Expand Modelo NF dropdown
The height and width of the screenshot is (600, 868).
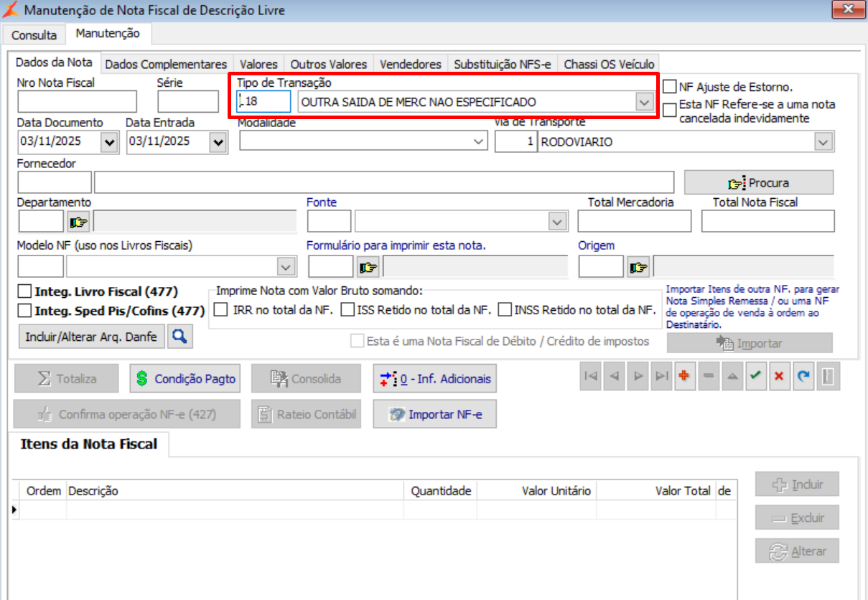(x=286, y=267)
